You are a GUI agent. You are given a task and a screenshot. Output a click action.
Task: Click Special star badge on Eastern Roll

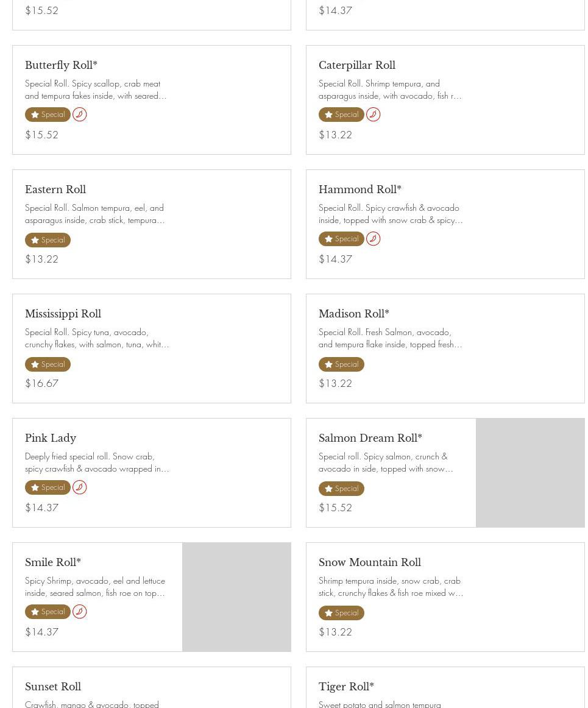point(48,240)
